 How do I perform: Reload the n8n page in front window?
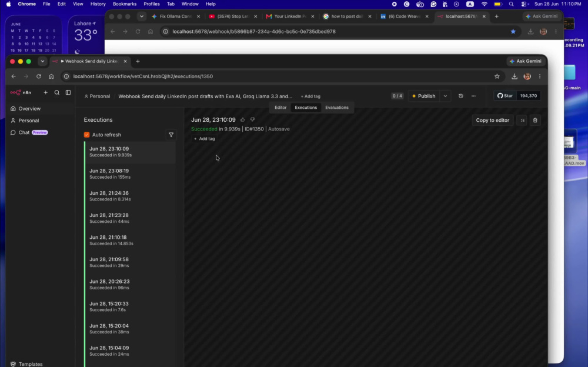[39, 76]
